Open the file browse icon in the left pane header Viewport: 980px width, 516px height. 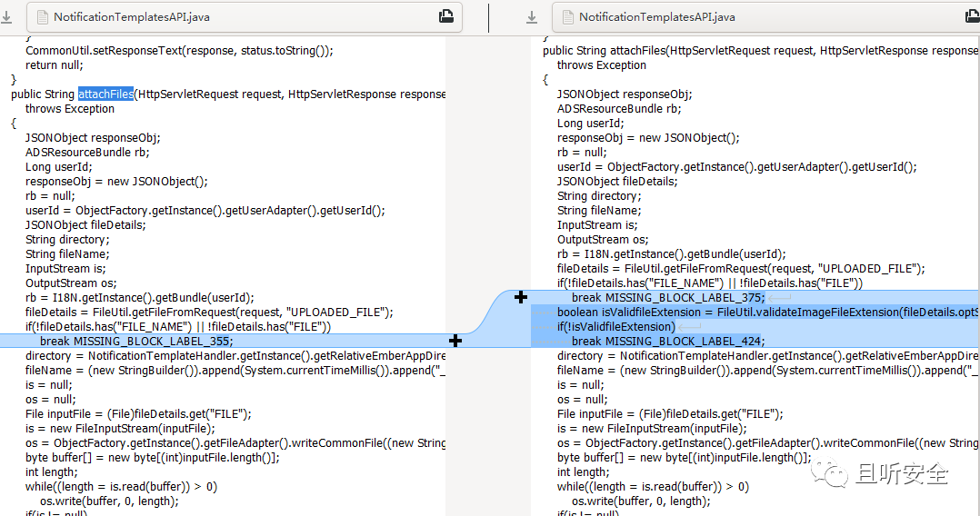click(446, 16)
